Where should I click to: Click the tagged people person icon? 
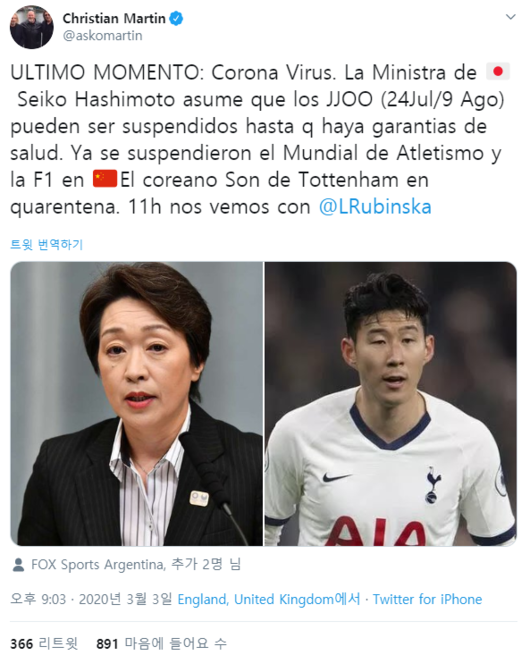(x=18, y=565)
